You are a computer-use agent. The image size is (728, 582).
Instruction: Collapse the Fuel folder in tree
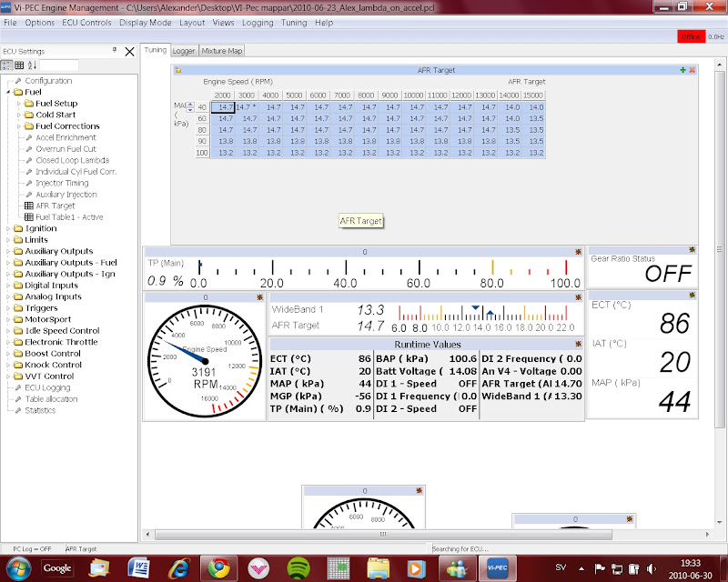pyautogui.click(x=8, y=93)
